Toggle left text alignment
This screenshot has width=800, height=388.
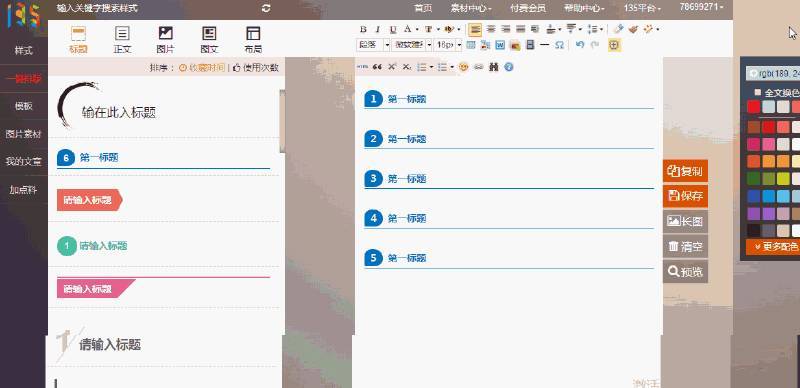click(x=475, y=29)
